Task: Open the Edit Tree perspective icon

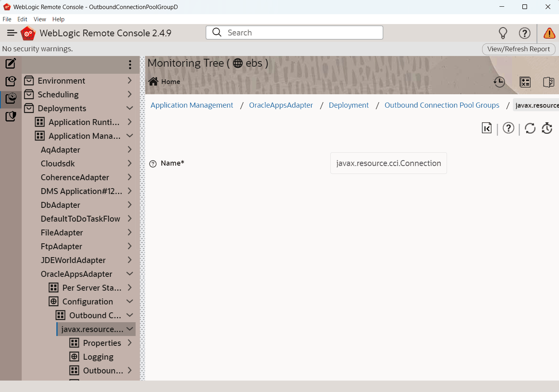Action: point(11,63)
